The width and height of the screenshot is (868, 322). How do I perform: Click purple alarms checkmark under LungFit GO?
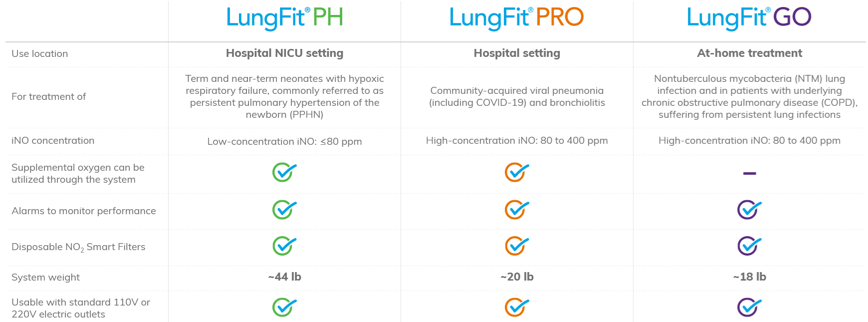[x=749, y=210]
